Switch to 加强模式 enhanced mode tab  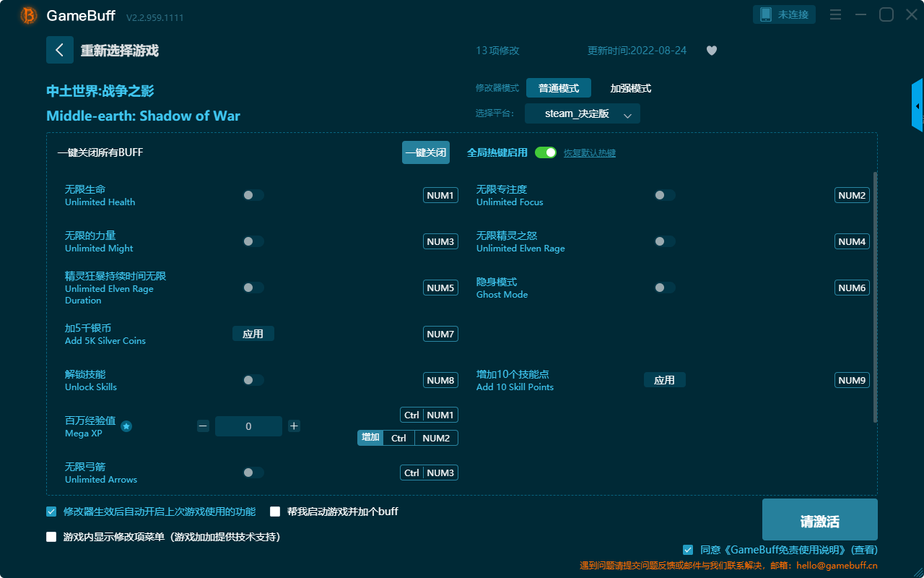click(630, 88)
